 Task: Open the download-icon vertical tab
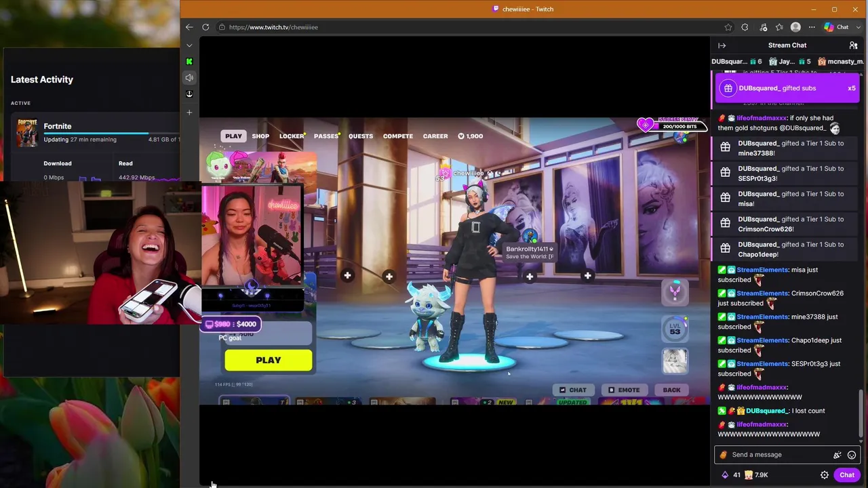click(x=189, y=94)
